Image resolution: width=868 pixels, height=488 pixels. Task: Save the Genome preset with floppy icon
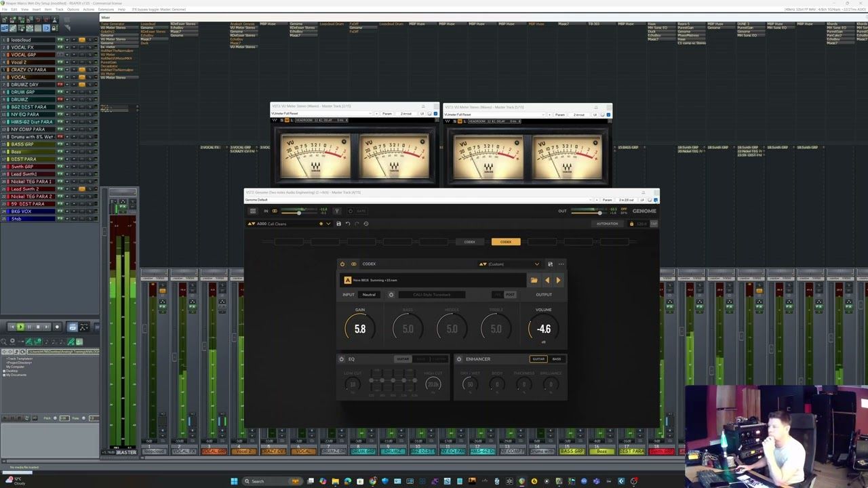(338, 224)
